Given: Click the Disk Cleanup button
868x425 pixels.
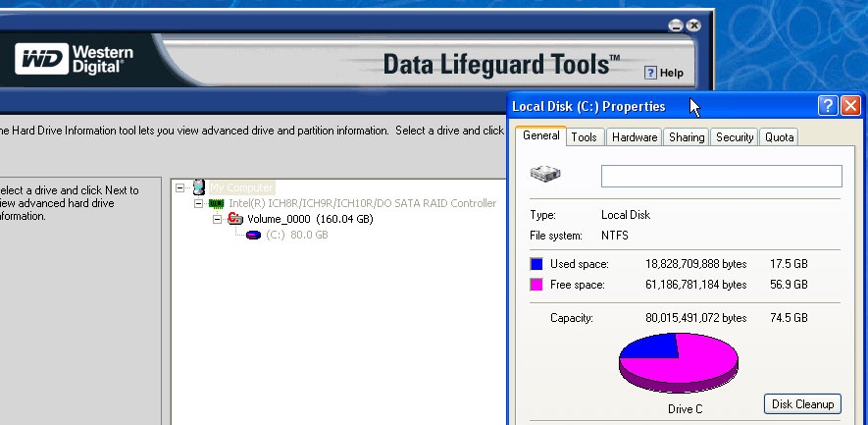Looking at the screenshot, I should click(x=802, y=404).
